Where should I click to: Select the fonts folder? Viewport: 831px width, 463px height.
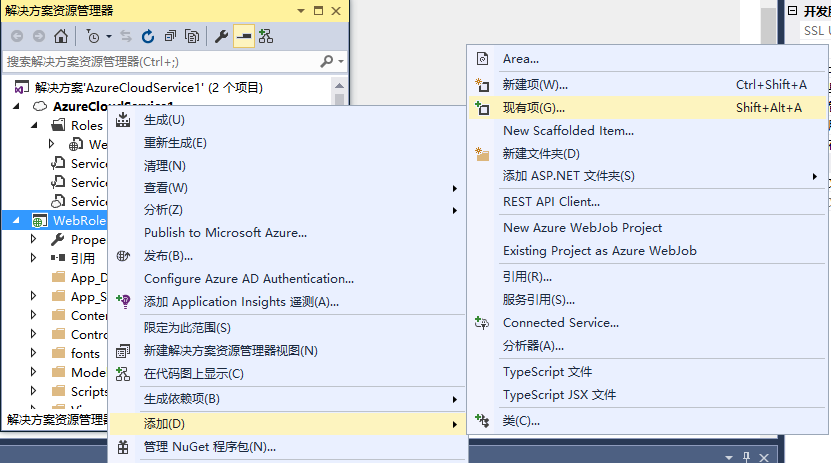pyautogui.click(x=85, y=353)
